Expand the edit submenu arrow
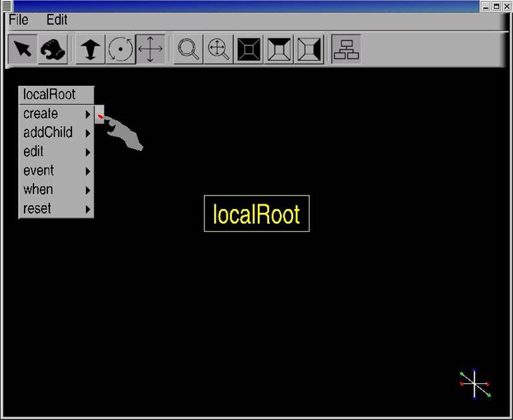This screenshot has width=513, height=420. pos(88,152)
